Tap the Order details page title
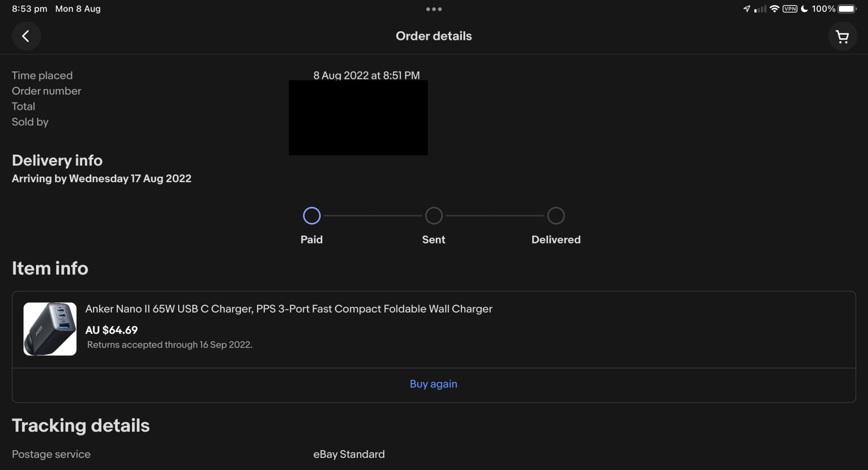 pyautogui.click(x=434, y=36)
